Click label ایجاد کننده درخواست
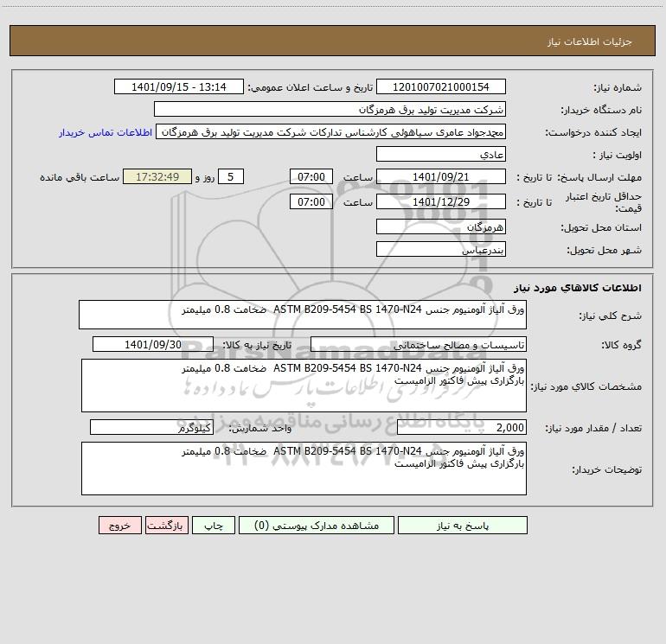Screen dimensions: 666x644 tap(593, 132)
